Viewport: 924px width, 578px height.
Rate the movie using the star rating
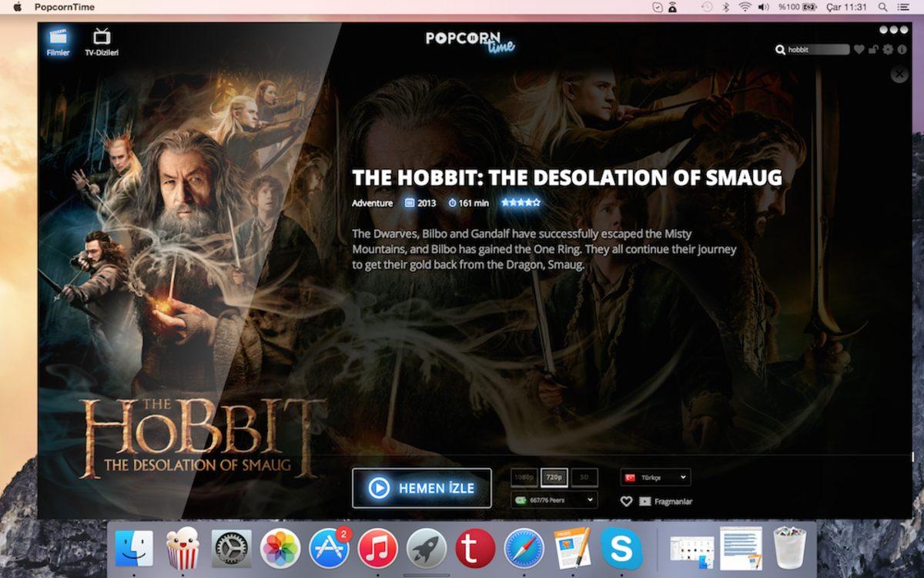tap(521, 203)
